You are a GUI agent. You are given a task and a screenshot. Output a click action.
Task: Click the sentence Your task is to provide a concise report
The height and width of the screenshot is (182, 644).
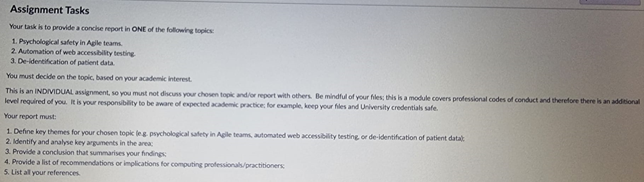[112, 30]
